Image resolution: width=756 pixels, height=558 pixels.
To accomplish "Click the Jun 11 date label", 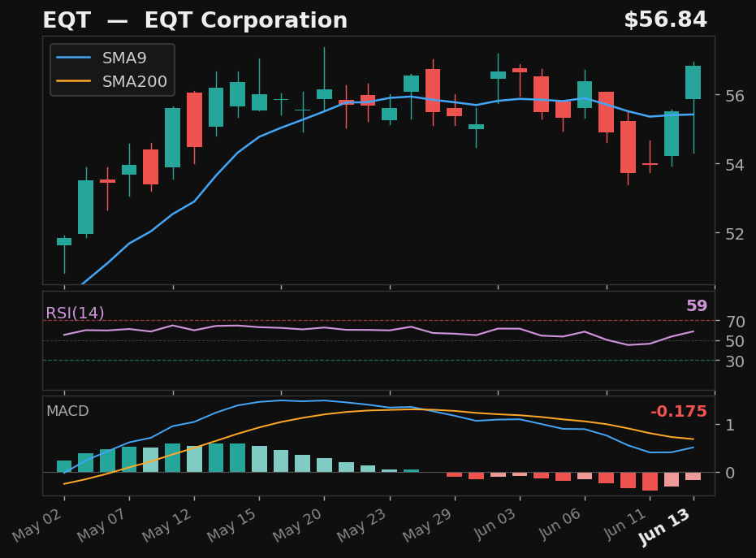I will pos(625,524).
